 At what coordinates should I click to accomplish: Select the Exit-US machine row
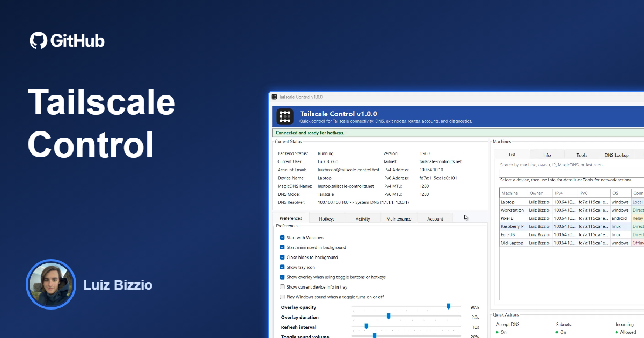pyautogui.click(x=572, y=234)
